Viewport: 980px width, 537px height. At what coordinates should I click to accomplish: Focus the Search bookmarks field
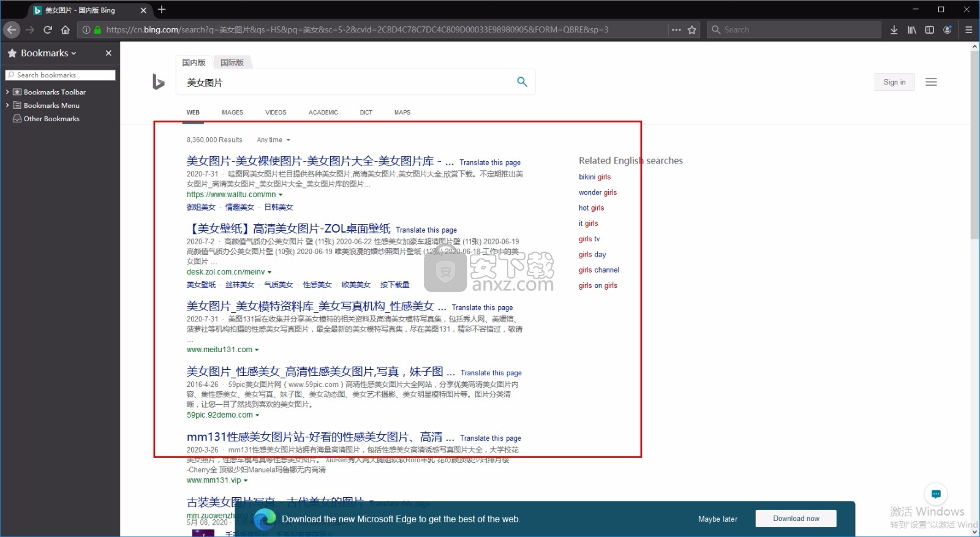pos(60,75)
